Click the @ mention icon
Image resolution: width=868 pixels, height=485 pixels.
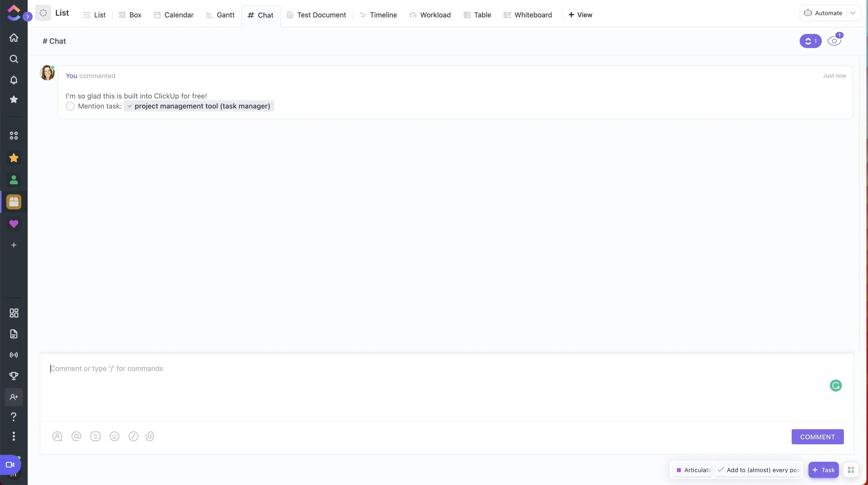point(76,436)
